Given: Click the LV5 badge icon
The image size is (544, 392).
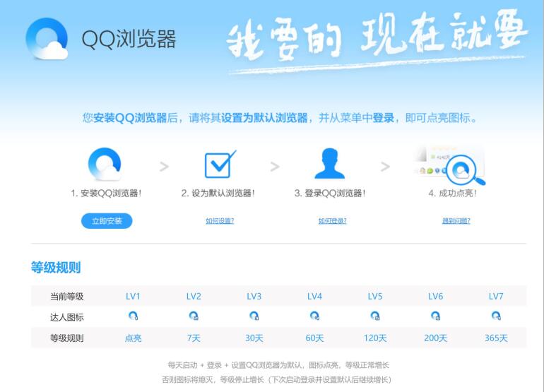Looking at the screenshot, I should pyautogui.click(x=375, y=316).
